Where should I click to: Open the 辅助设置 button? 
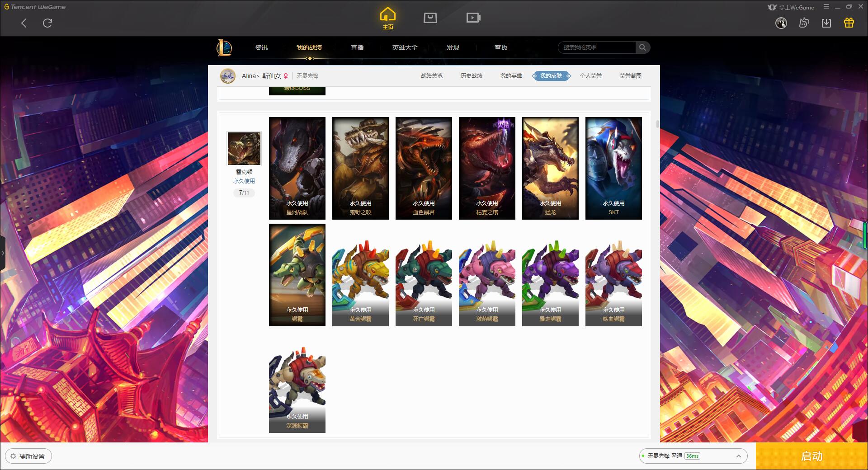(28, 456)
